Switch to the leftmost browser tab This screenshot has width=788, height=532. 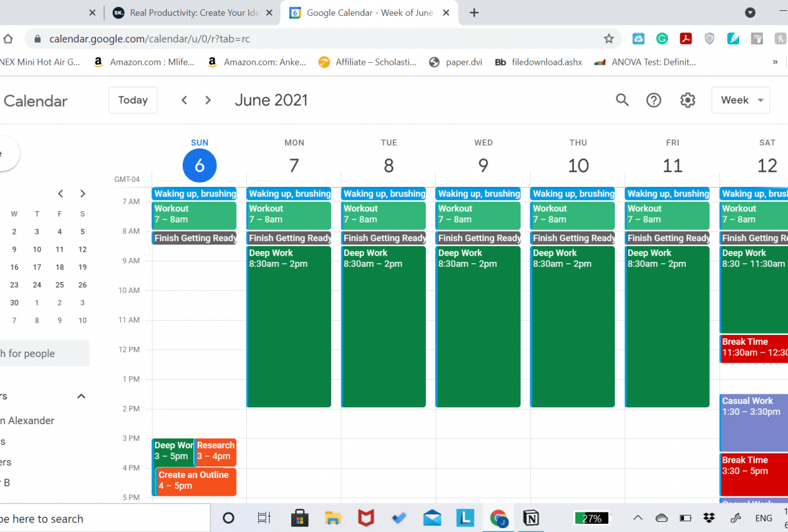(44, 11)
